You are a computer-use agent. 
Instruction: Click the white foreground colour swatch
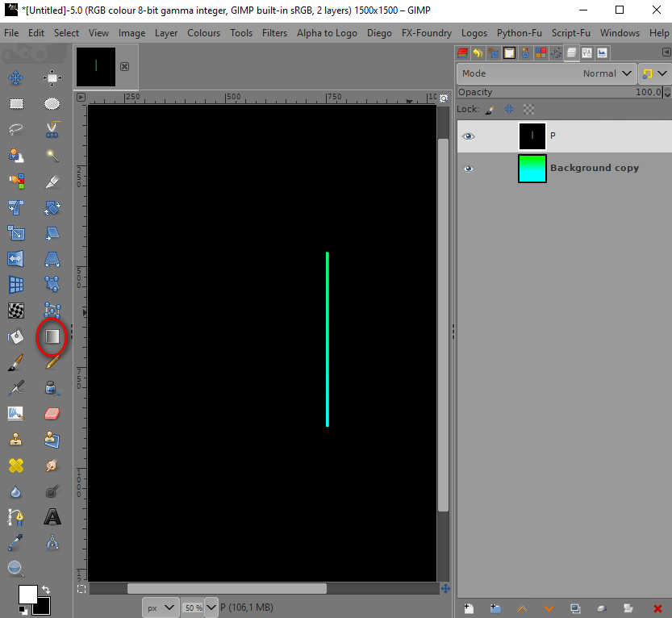click(x=27, y=594)
